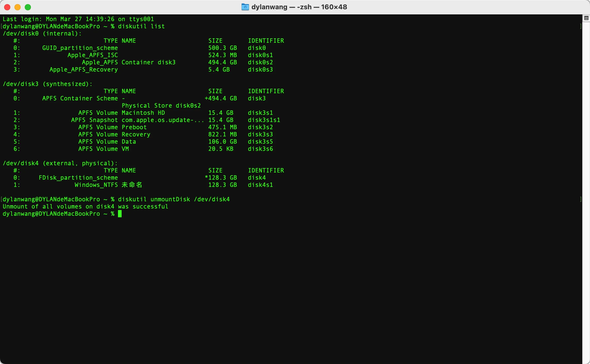Image resolution: width=590 pixels, height=364 pixels.
Task: Click the '/dev/disk4 (external, physical):' line
Action: [x=60, y=163]
